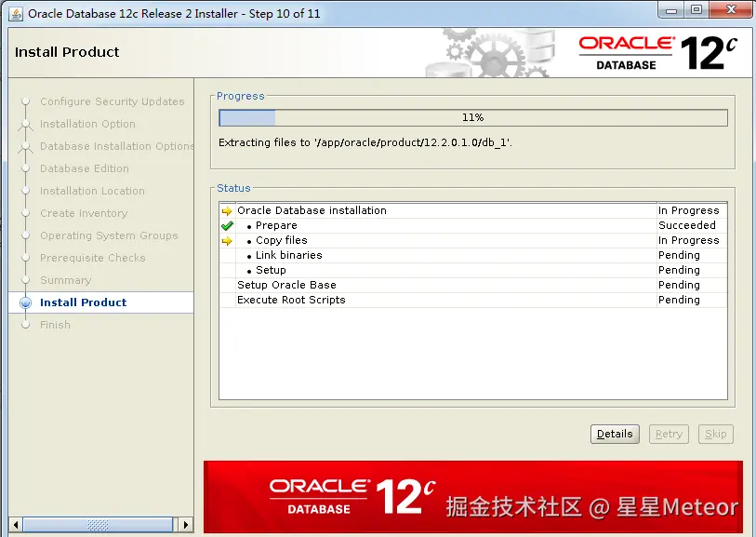Screen dimensions: 756x537
Task: Click Pending status of Link binaries
Action: click(679, 255)
